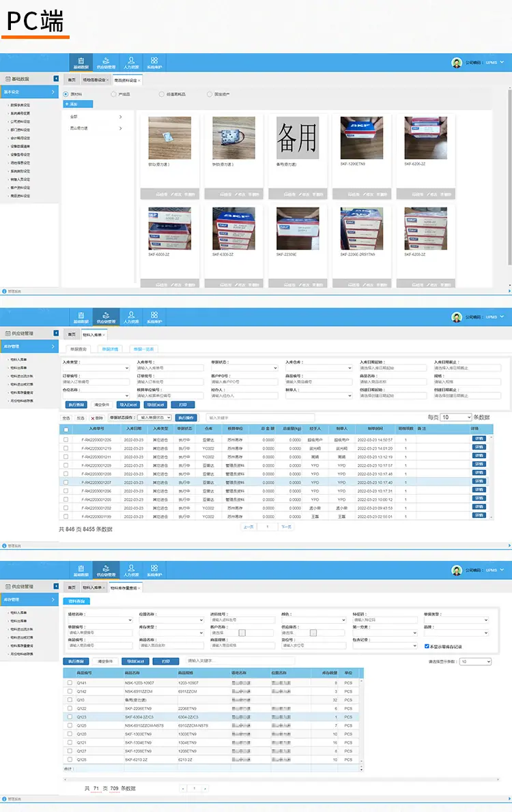Screen dimensions: 512x812
Task: Expand UPMS account chevron in product gallery window
Action: [502, 62]
